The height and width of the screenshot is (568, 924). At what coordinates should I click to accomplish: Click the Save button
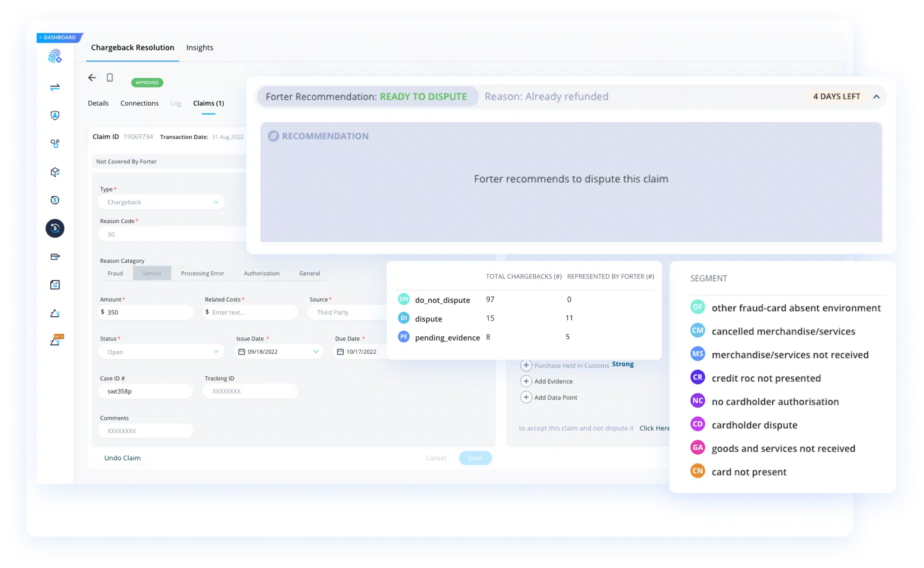475,458
